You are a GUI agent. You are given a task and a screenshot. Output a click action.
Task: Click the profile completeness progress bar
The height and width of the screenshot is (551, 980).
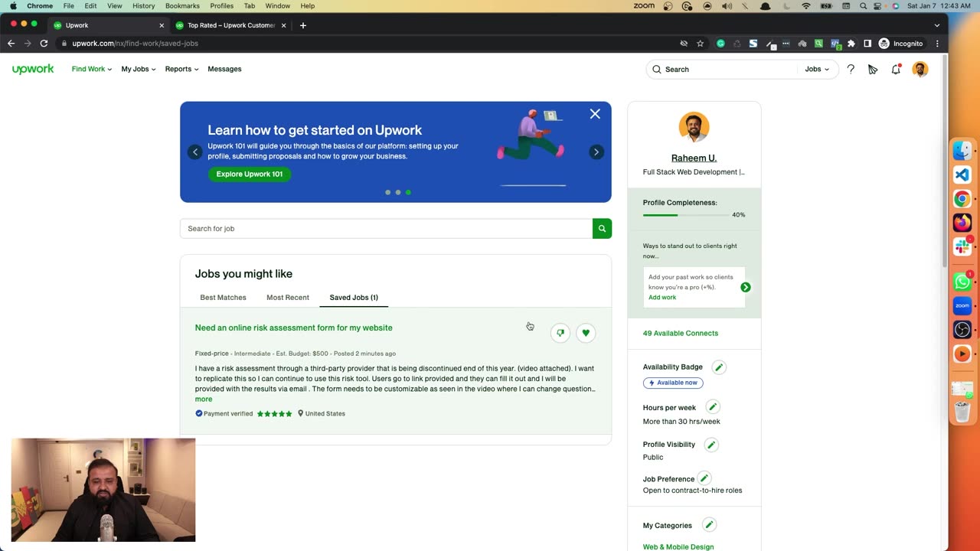tap(684, 215)
